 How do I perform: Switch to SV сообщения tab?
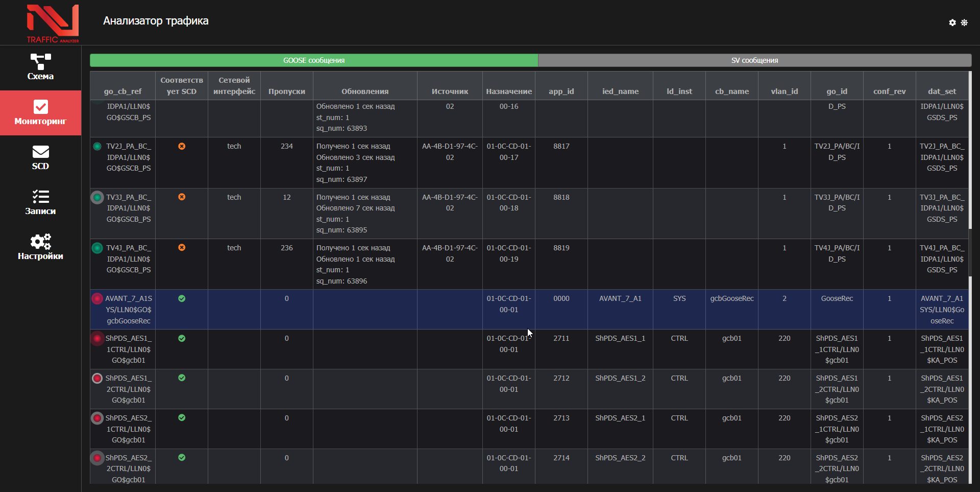pyautogui.click(x=754, y=60)
